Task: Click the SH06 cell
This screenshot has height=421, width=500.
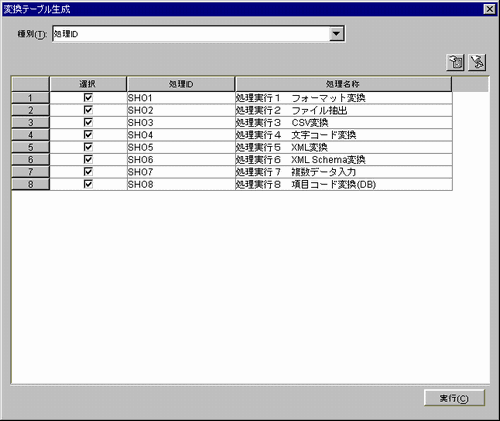Action: [181, 160]
